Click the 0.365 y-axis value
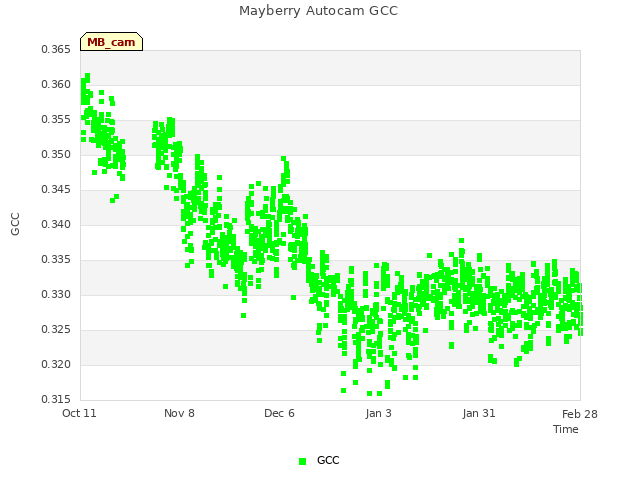 tap(56, 49)
